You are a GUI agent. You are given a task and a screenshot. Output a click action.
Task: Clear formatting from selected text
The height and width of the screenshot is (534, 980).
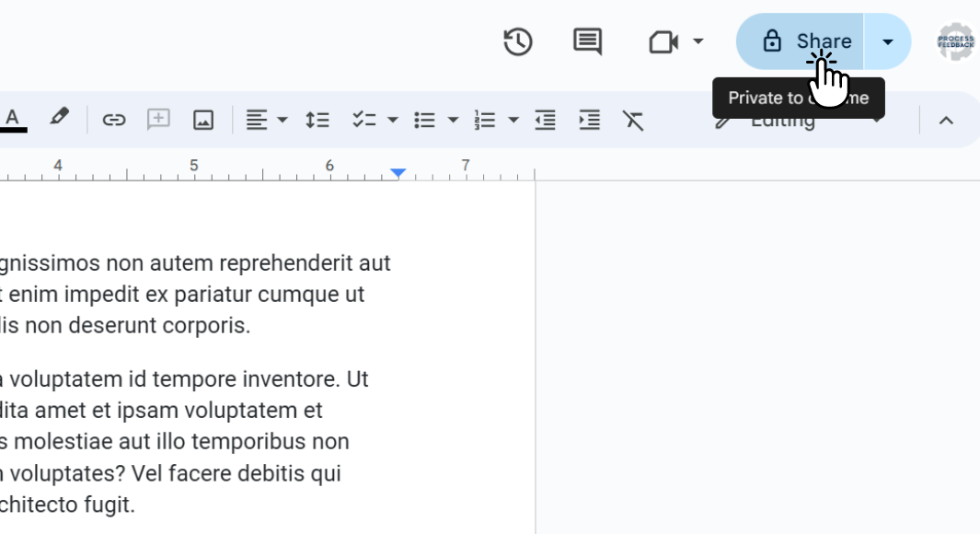pos(633,120)
